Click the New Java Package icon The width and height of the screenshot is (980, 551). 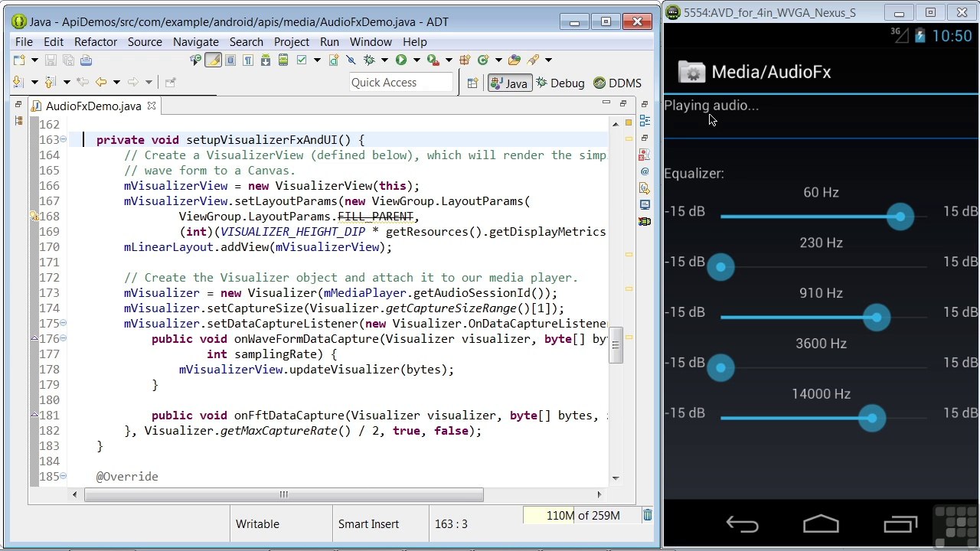465,60
